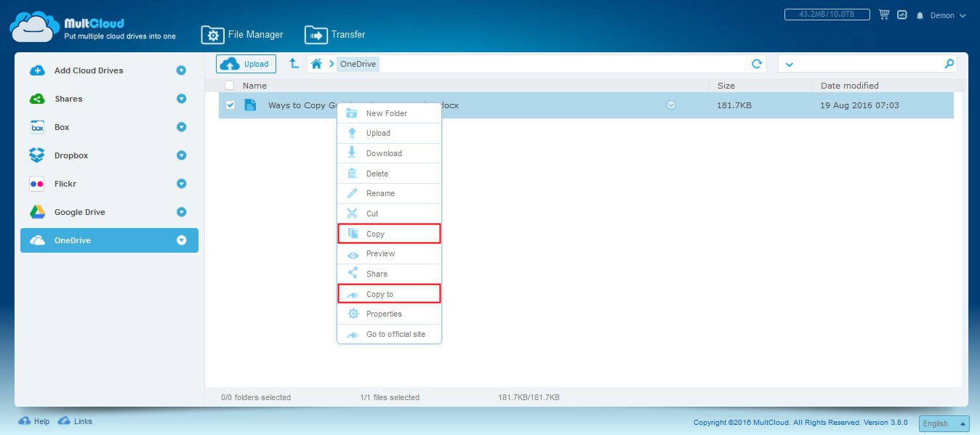This screenshot has width=980, height=435.
Task: Click the OneDrive cloud icon in sidebar
Action: (37, 240)
